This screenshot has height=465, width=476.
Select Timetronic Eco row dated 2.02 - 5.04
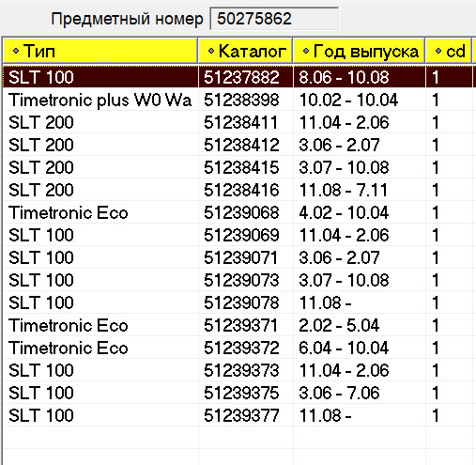coord(238,325)
